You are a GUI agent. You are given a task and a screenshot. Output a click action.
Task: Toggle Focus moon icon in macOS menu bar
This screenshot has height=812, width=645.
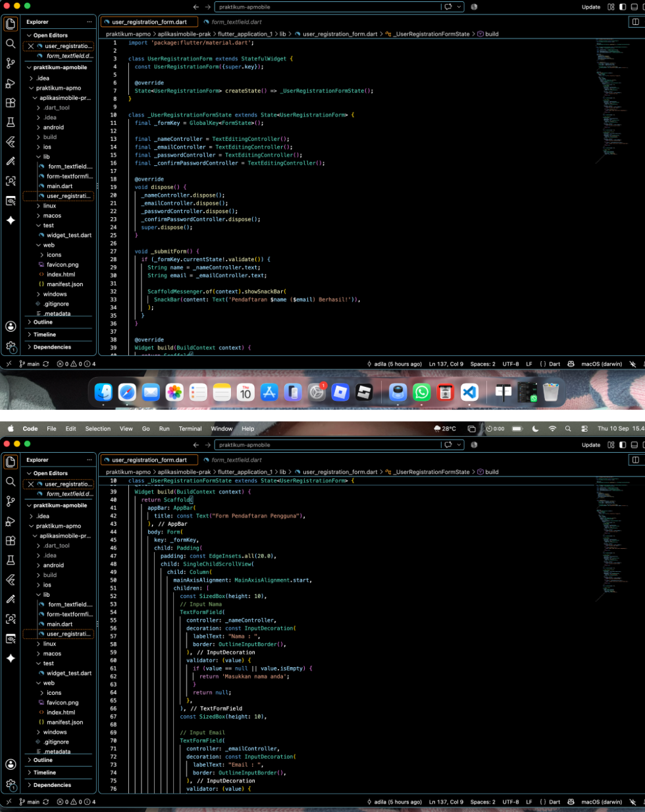[x=535, y=428]
